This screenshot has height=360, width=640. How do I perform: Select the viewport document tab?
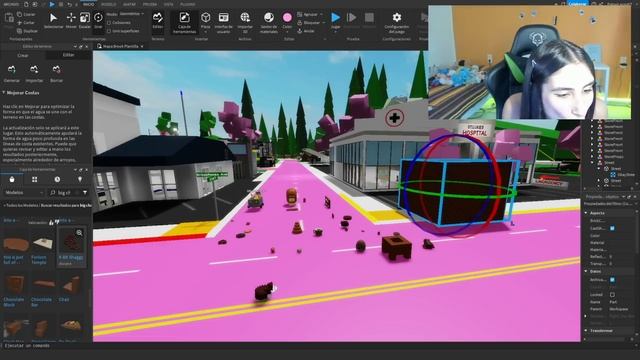tap(120, 47)
